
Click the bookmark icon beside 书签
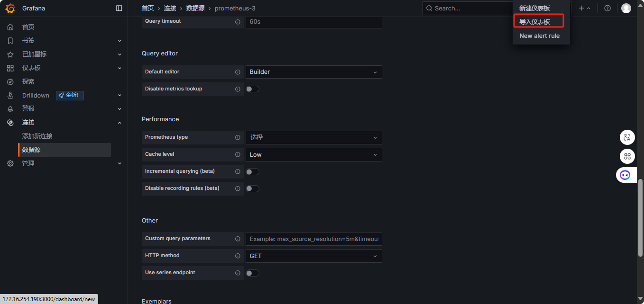pyautogui.click(x=10, y=41)
